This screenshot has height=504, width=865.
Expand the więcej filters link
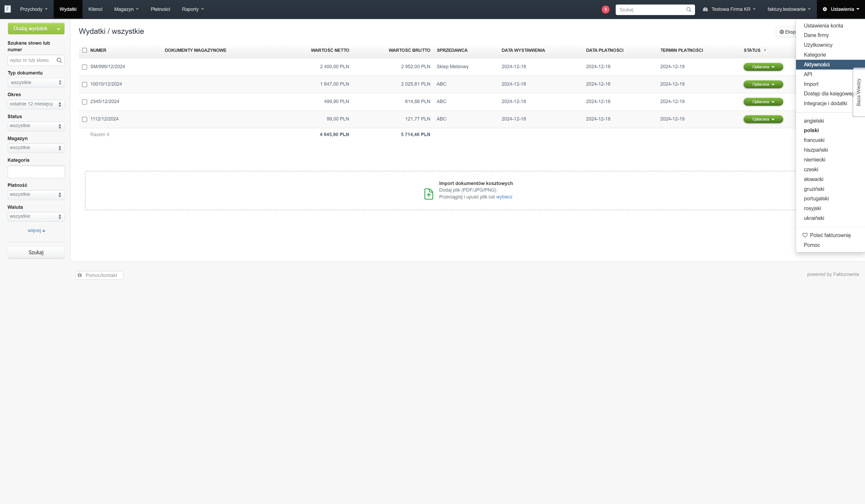coord(36,230)
